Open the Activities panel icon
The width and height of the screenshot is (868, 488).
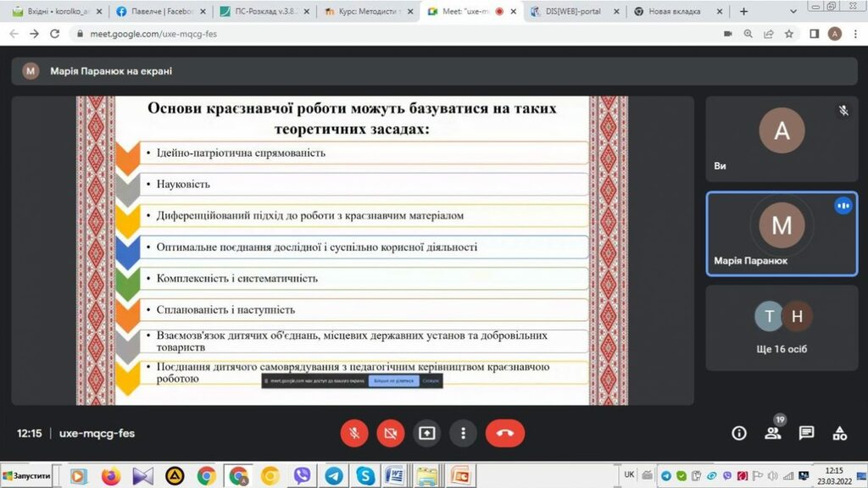(840, 433)
